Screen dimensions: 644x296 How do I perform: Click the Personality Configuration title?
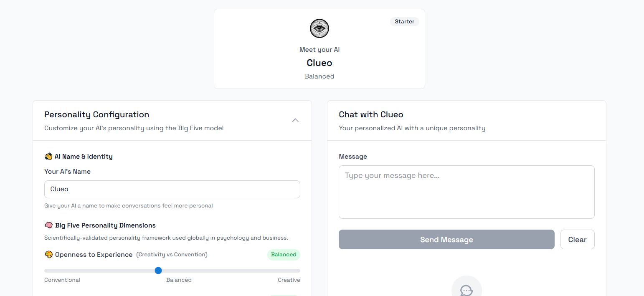click(96, 114)
